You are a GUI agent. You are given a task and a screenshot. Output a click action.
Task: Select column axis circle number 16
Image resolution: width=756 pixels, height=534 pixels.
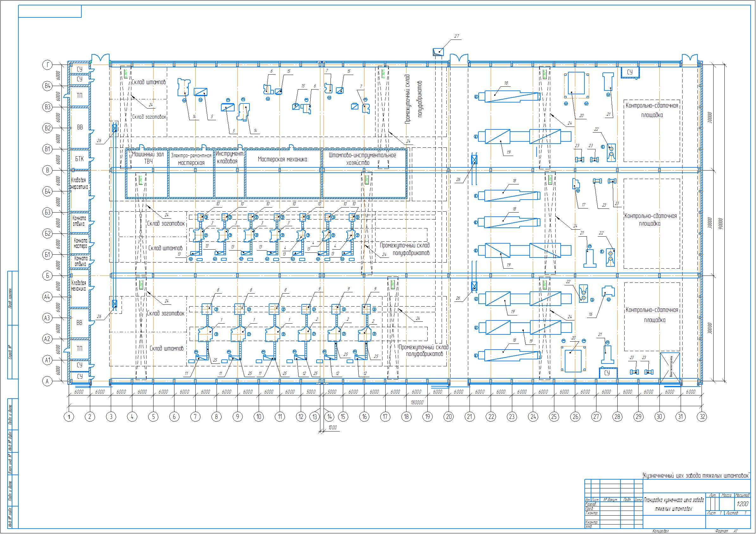[x=364, y=417]
